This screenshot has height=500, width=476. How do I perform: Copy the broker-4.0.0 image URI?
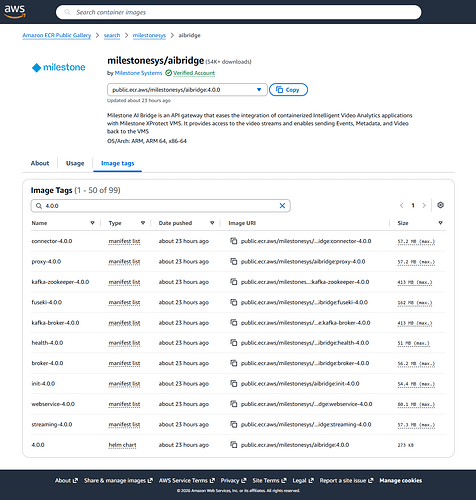click(x=234, y=363)
